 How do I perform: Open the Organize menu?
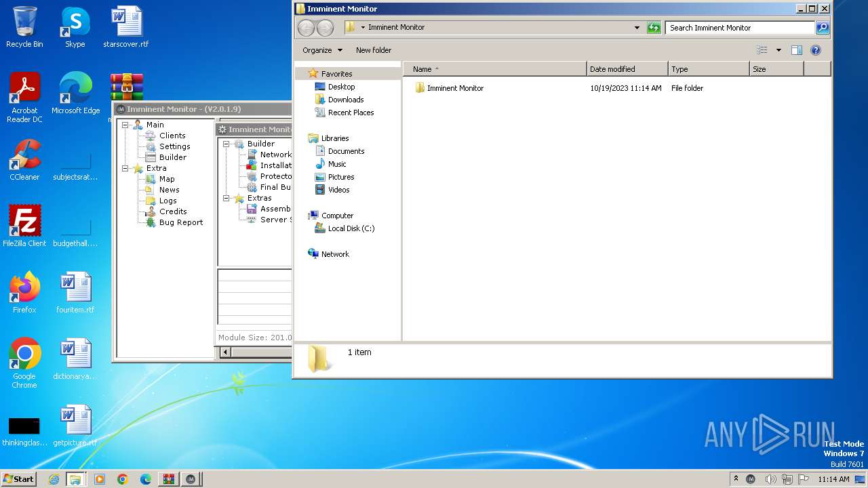[x=322, y=50]
